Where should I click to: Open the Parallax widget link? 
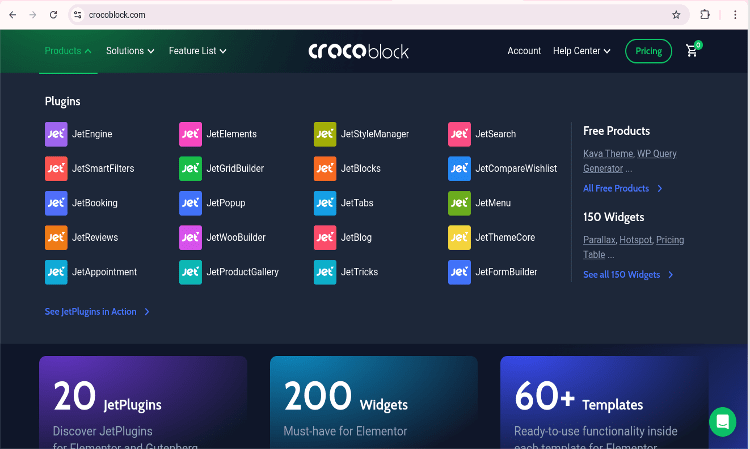tap(599, 240)
